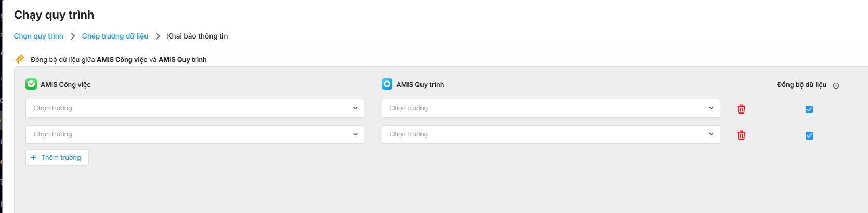Open first AMIS Quy trình field dropdown
868x213 pixels.
550,108
